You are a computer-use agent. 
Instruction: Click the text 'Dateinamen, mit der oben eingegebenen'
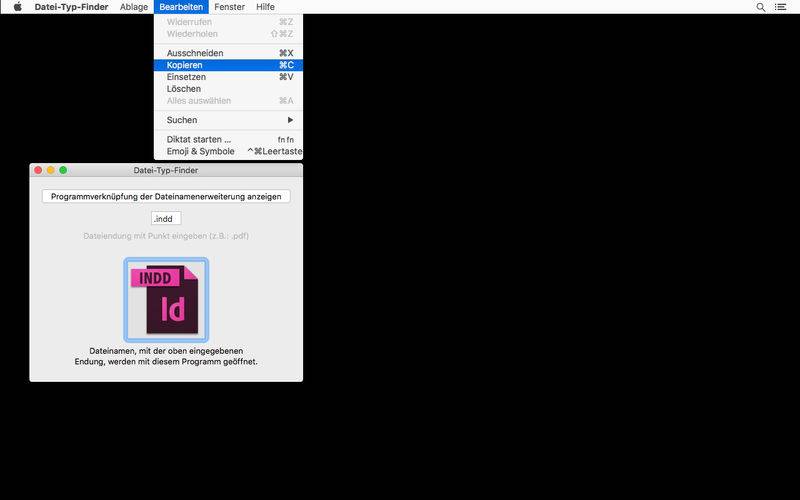166,351
